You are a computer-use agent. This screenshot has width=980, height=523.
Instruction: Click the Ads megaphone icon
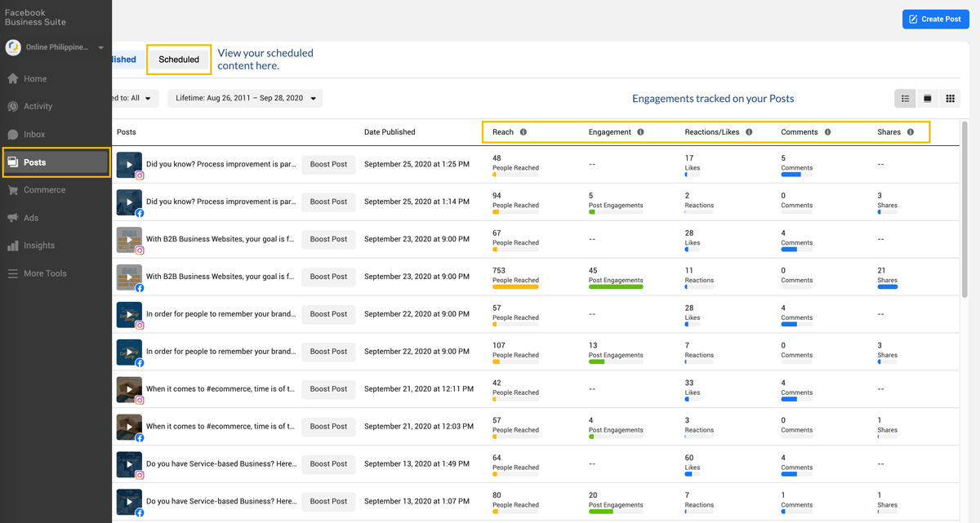coord(13,218)
